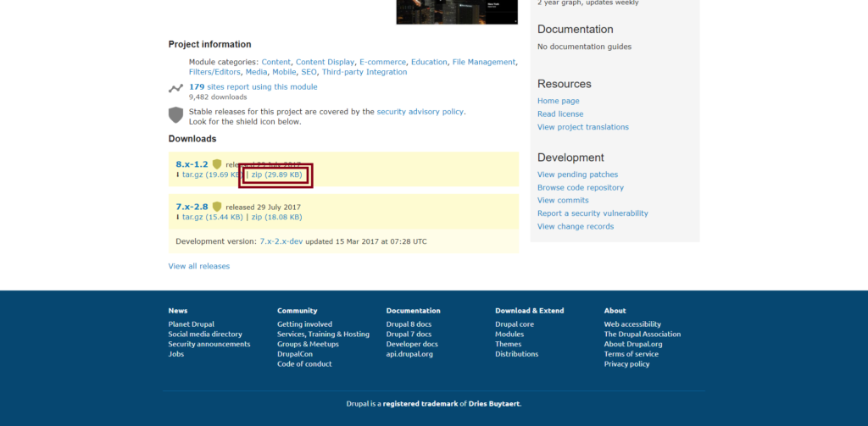Click the 'No documentation guides' text
Viewport: 868px width, 426px height.
584,47
